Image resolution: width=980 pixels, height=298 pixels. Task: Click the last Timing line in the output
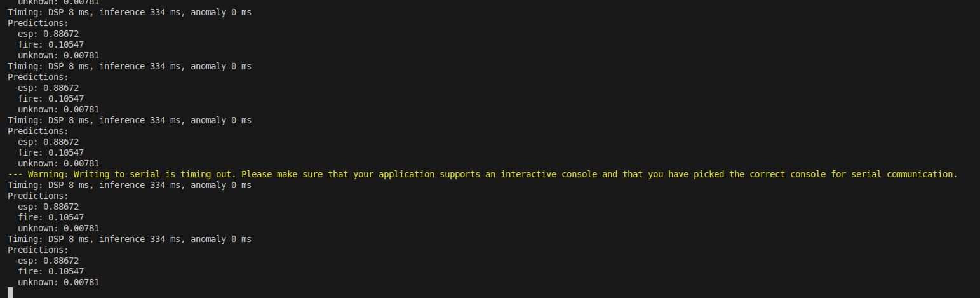coord(130,239)
